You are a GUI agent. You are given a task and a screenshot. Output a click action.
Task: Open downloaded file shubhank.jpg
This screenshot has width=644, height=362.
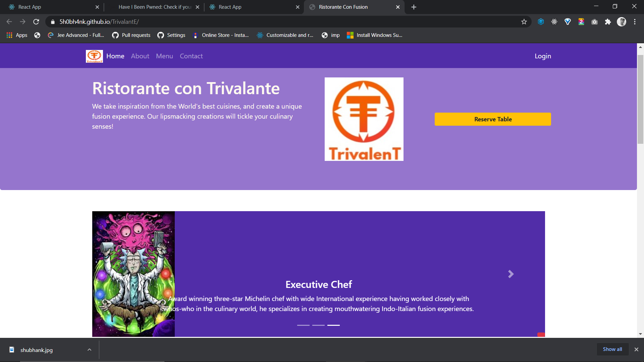point(36,350)
